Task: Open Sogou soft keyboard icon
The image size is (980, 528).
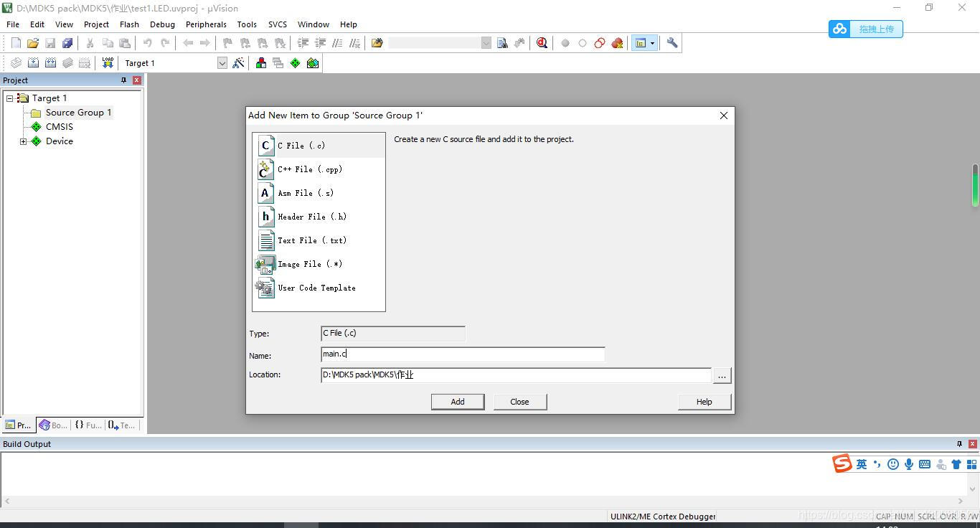Action: click(x=925, y=464)
